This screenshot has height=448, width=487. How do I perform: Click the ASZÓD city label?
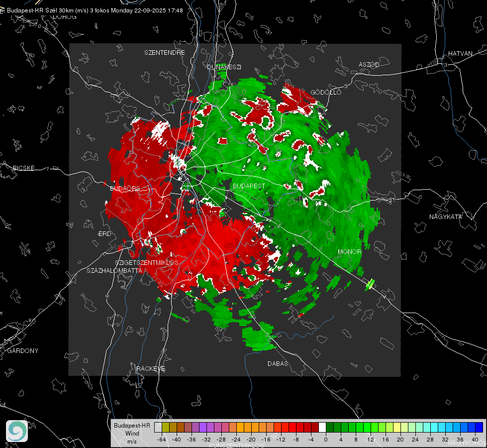[x=369, y=64]
